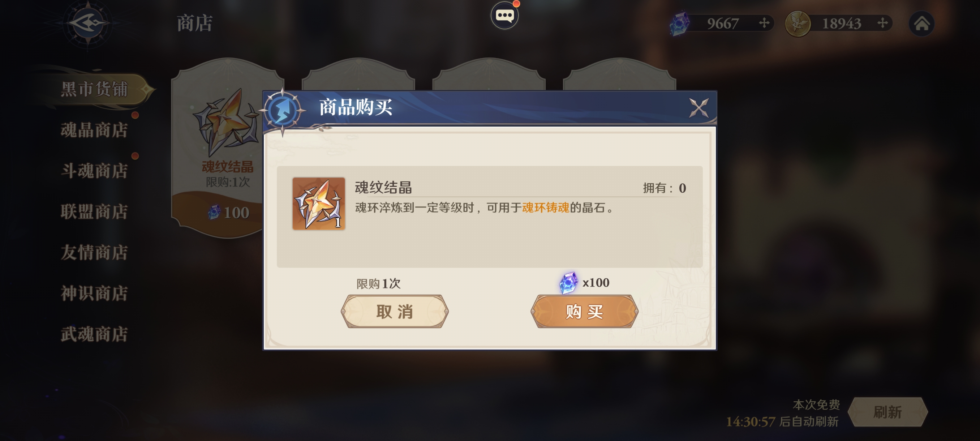The height and width of the screenshot is (441, 980).
Task: Select the 黑市货铺 tab
Action: point(94,89)
